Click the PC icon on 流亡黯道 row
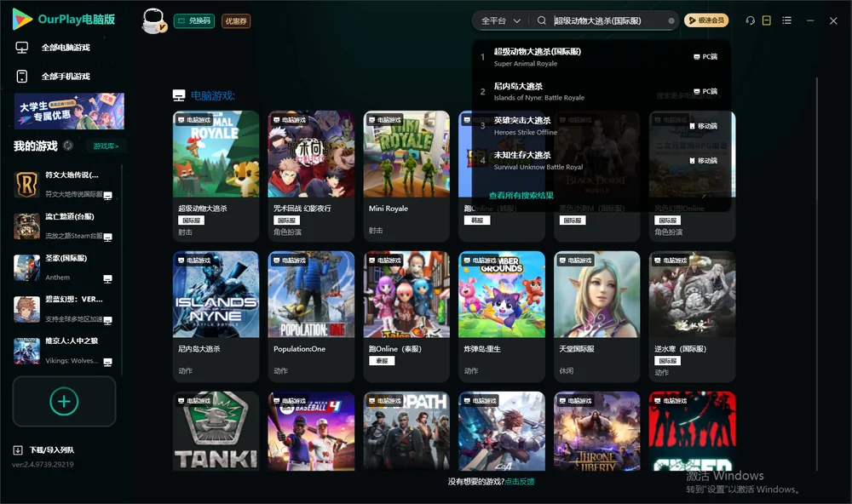This screenshot has width=852, height=504. click(107, 237)
